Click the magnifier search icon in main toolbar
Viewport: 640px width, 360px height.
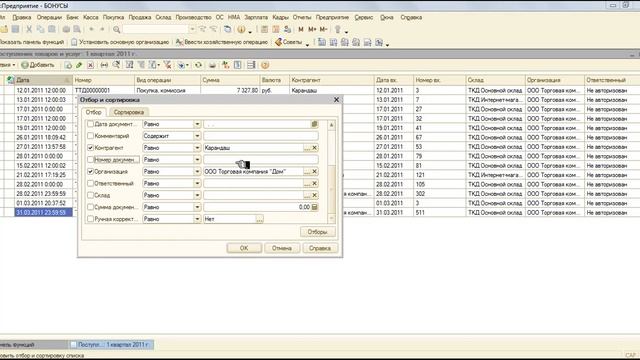click(116, 29)
